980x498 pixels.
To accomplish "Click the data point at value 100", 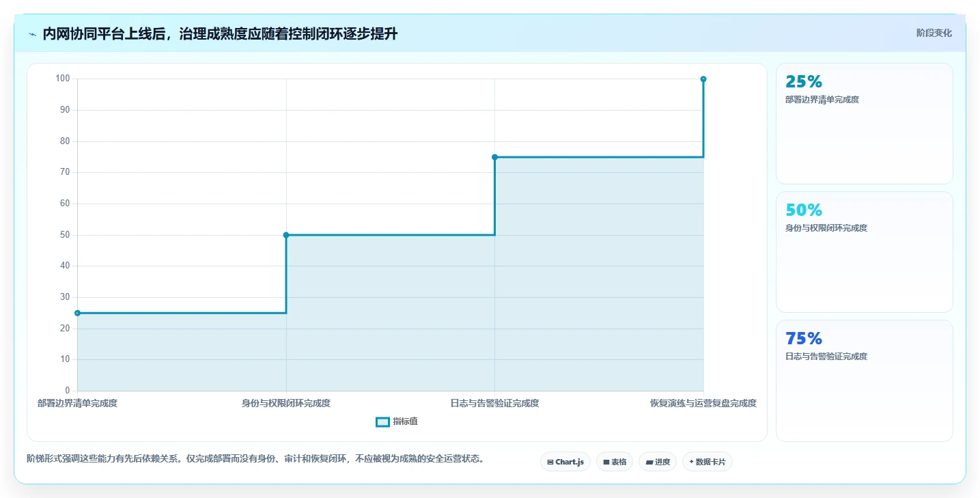I will pyautogui.click(x=703, y=79).
